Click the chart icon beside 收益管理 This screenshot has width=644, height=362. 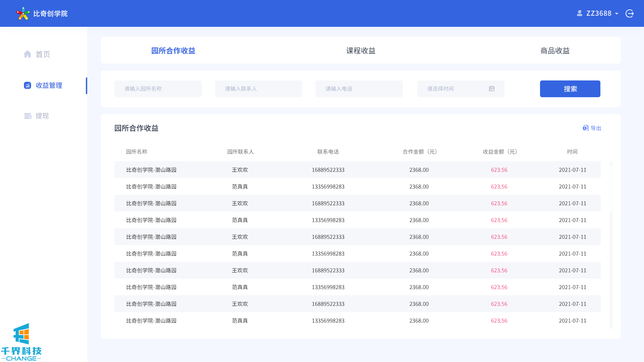pos(28,85)
